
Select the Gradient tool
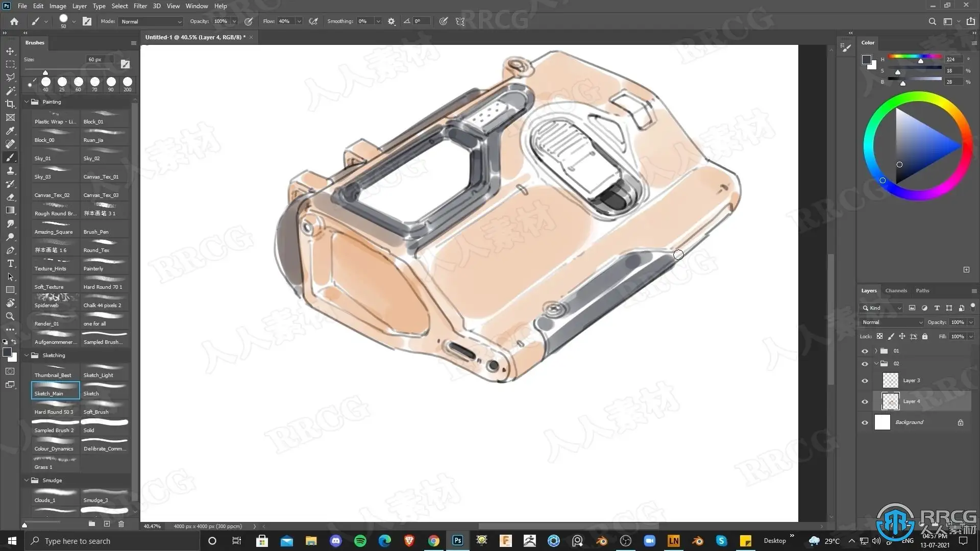10,210
